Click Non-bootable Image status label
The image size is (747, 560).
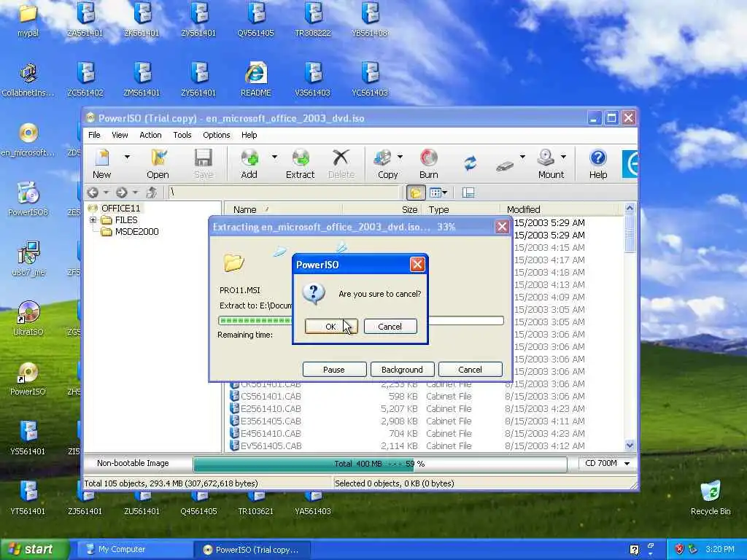(x=133, y=463)
